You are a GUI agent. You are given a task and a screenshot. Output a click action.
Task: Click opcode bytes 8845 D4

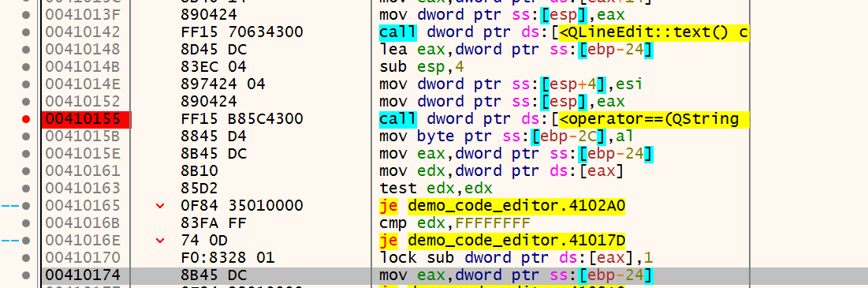coord(213,137)
